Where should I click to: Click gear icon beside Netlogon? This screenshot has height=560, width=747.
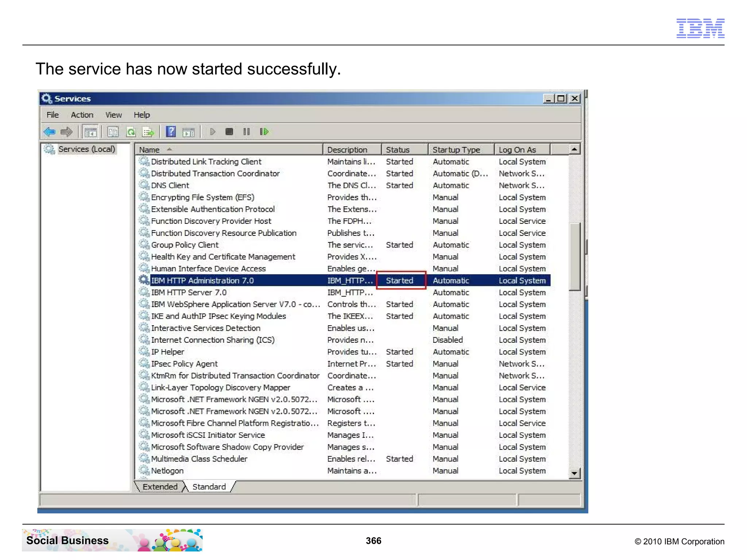point(144,470)
